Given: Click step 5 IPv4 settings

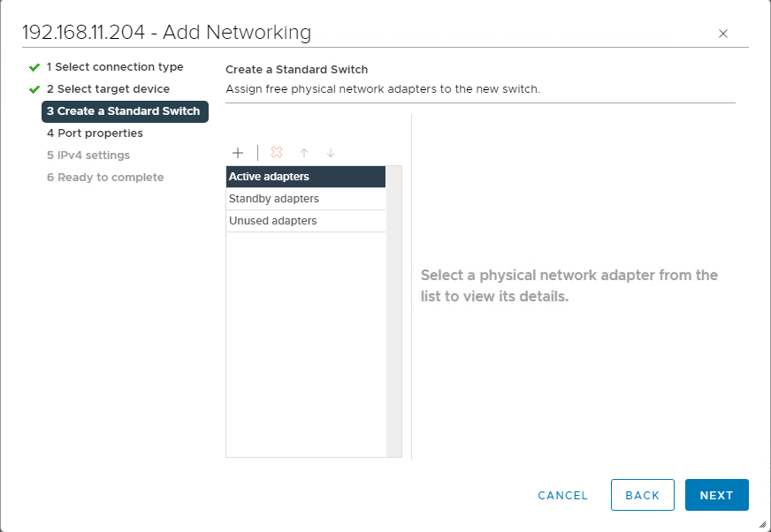Looking at the screenshot, I should (88, 156).
